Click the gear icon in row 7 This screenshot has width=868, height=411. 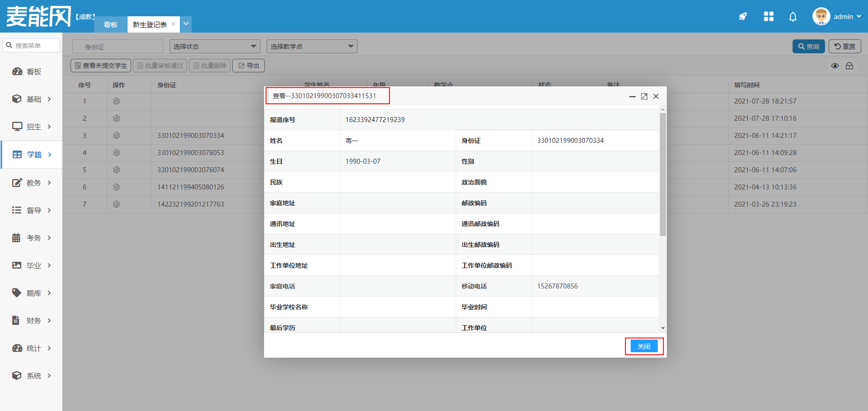[x=116, y=204]
